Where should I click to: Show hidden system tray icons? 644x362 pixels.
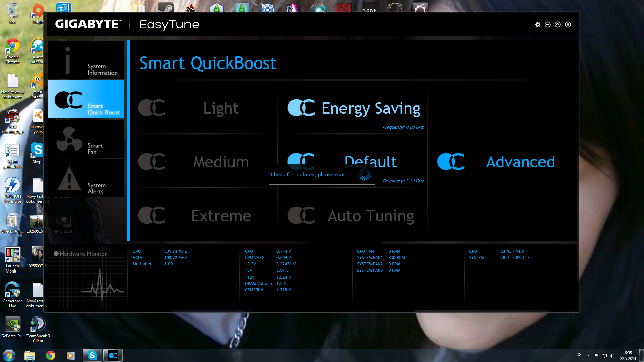588,355
